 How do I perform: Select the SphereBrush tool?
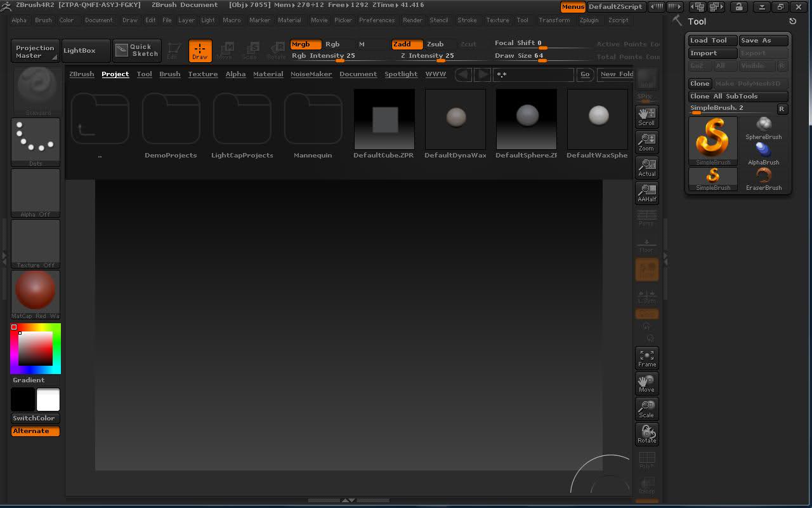tap(764, 128)
